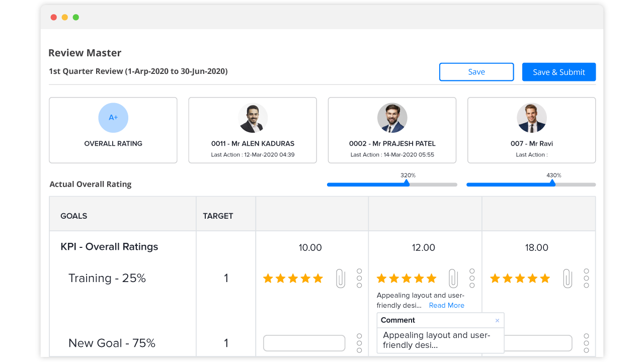Screen dimensions: 644x362
Task: Click the Save & Submit button
Action: (x=558, y=72)
